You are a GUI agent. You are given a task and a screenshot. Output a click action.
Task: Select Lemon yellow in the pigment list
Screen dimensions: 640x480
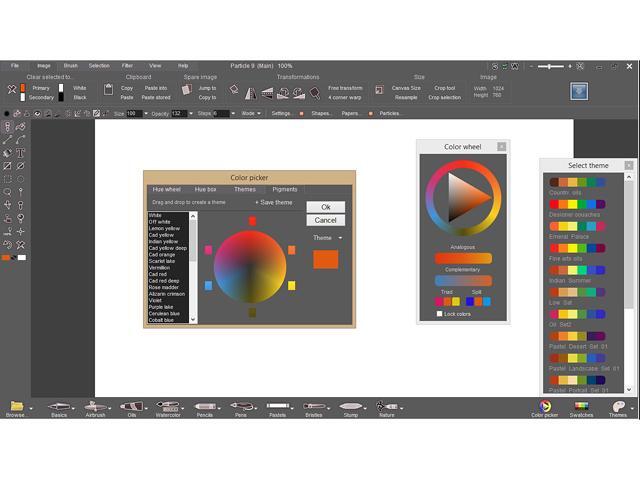164,229
